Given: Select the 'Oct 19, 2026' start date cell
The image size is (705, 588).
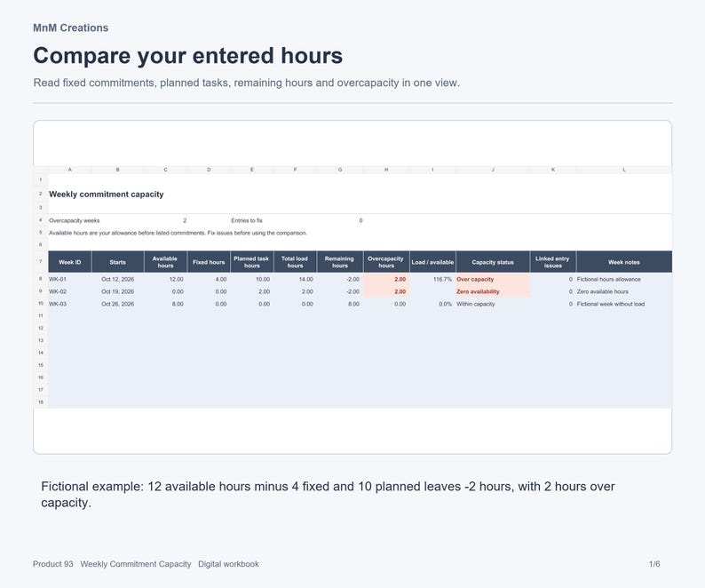Looking at the screenshot, I should pyautogui.click(x=118, y=291).
